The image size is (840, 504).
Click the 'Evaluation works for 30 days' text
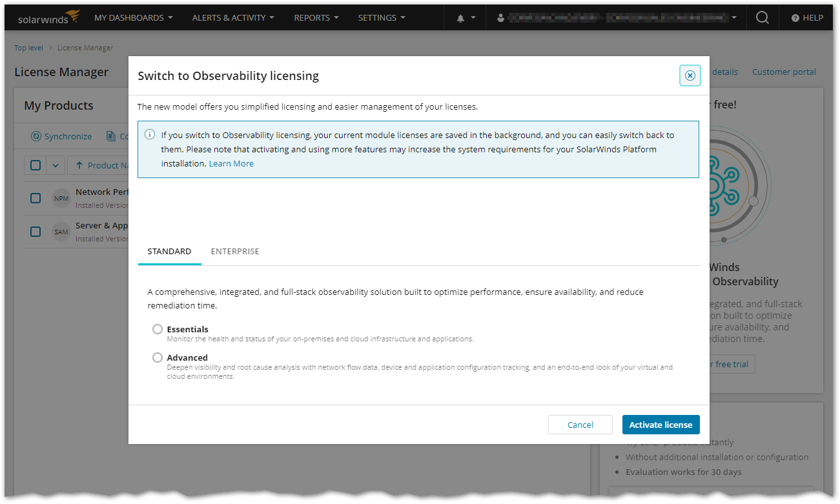684,472
